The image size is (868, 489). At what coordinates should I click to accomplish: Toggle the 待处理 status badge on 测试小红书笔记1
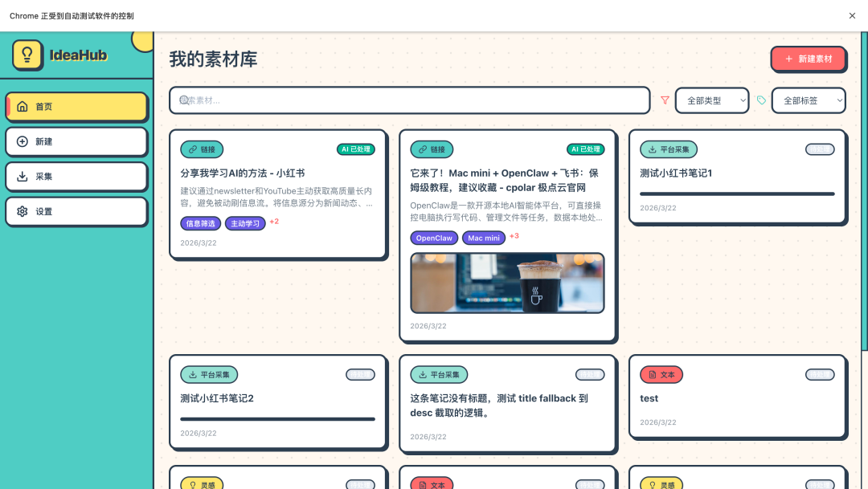tap(821, 149)
